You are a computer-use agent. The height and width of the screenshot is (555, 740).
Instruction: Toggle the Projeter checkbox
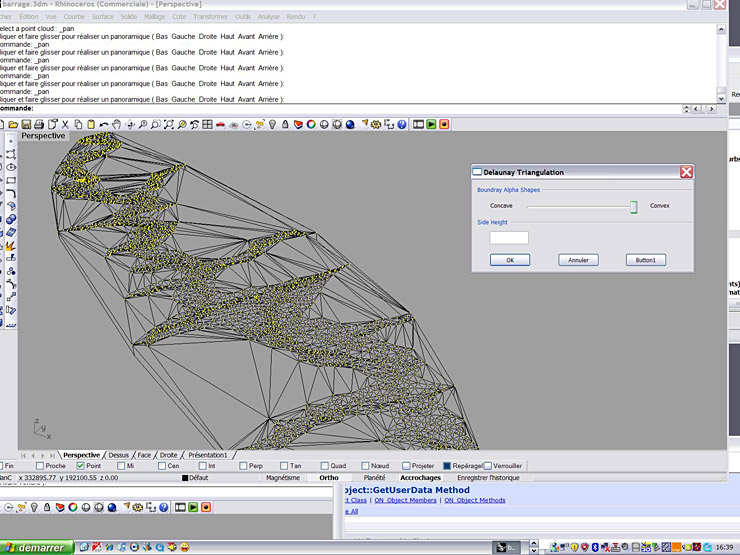(x=406, y=465)
